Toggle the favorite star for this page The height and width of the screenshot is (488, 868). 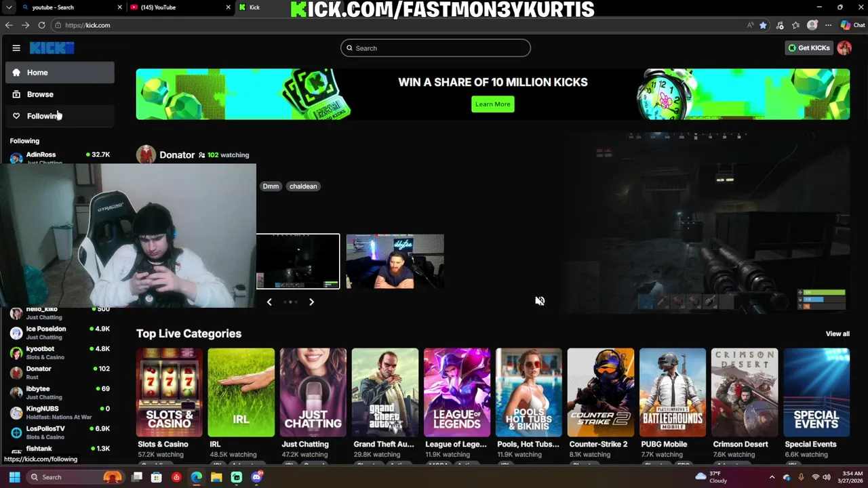(763, 25)
